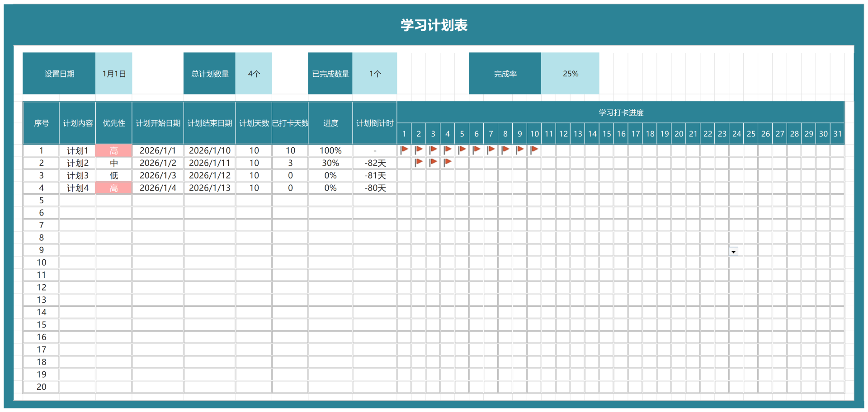Viewport: 868px width, 412px height.
Task: Select the empty 计划内容 cell in row 5
Action: point(77,200)
